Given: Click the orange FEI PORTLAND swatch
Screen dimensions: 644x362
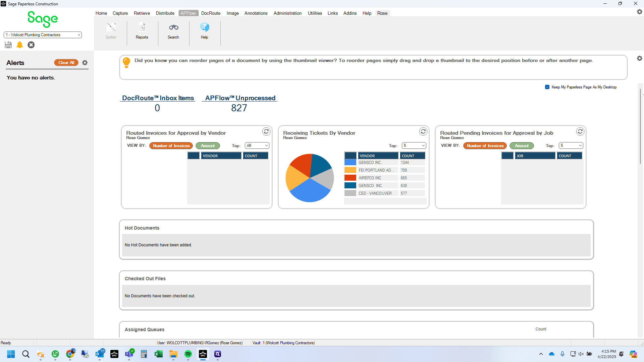Looking at the screenshot, I should click(x=350, y=170).
